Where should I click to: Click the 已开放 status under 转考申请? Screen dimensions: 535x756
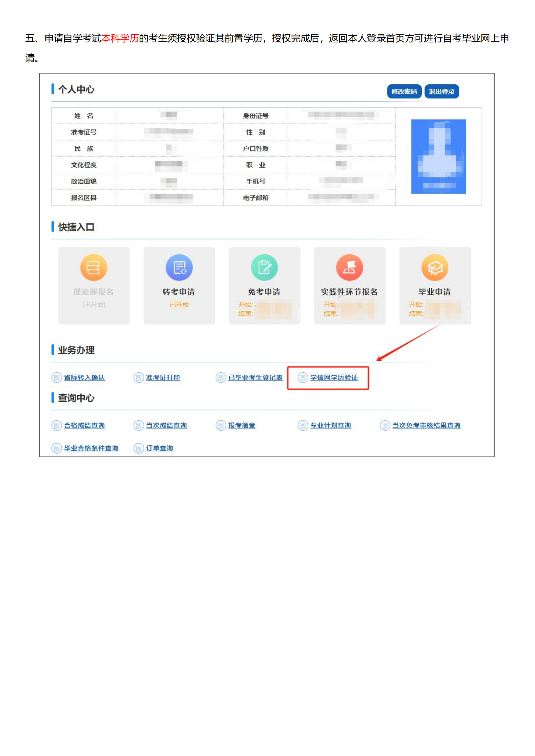(x=179, y=304)
